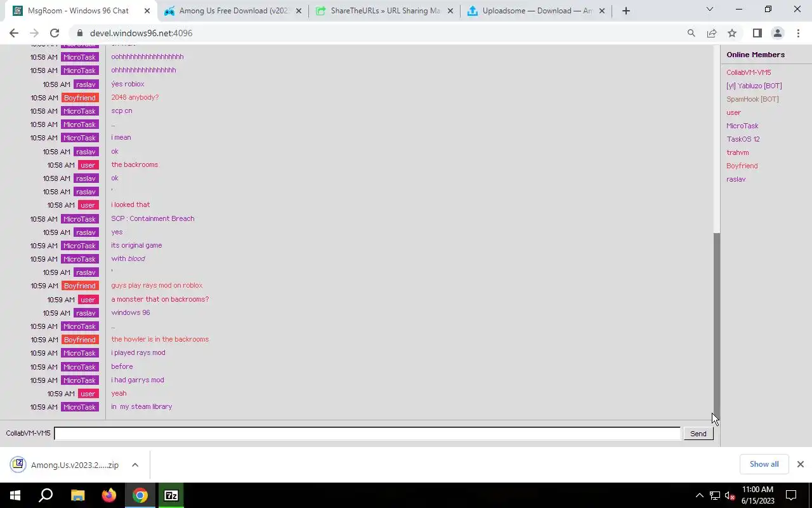This screenshot has width=812, height=508.
Task: Close the Among Us Free Download tab
Action: [299, 11]
